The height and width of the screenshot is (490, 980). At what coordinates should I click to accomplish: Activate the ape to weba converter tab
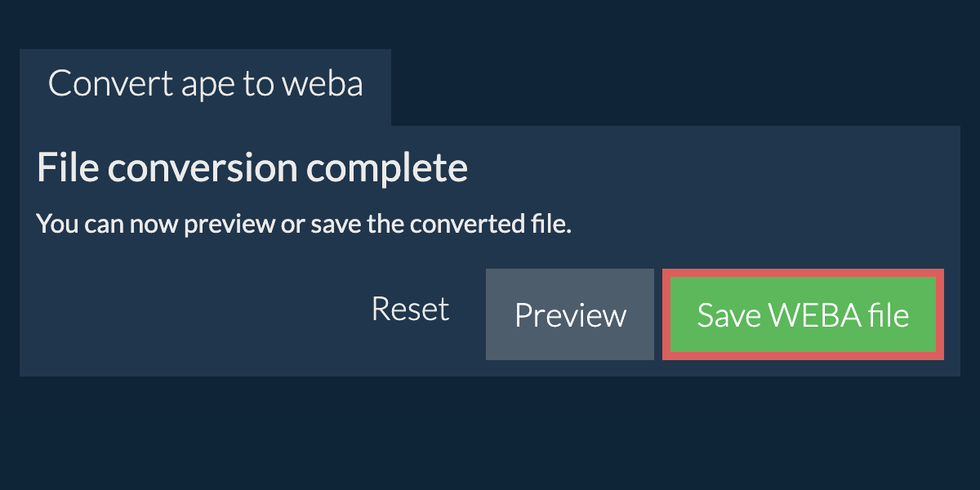205,85
